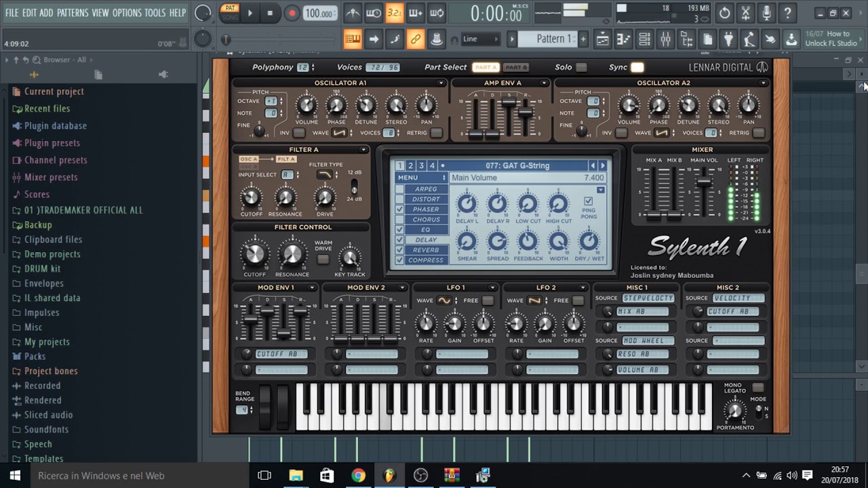868x488 pixels.
Task: Click the download content library icon
Action: click(x=791, y=39)
